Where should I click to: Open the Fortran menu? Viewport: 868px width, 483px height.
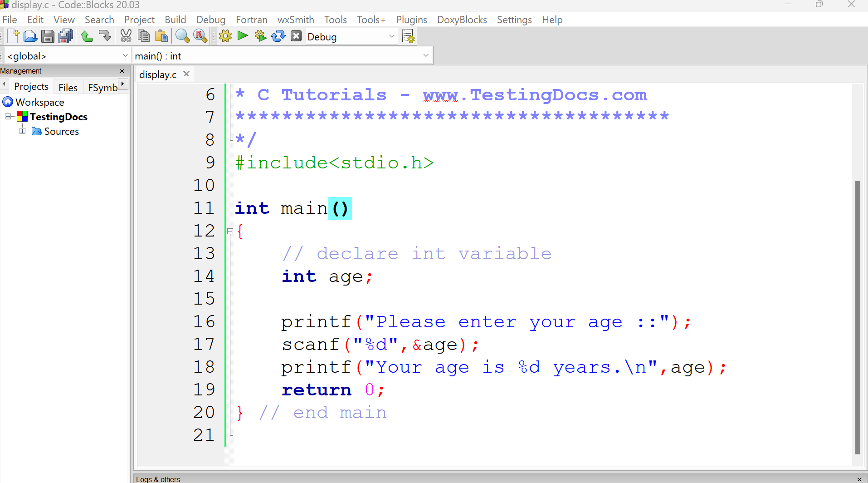pyautogui.click(x=251, y=20)
